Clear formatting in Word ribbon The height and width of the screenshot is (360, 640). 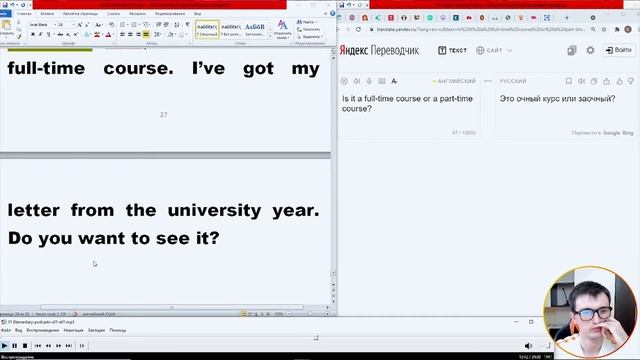click(111, 25)
